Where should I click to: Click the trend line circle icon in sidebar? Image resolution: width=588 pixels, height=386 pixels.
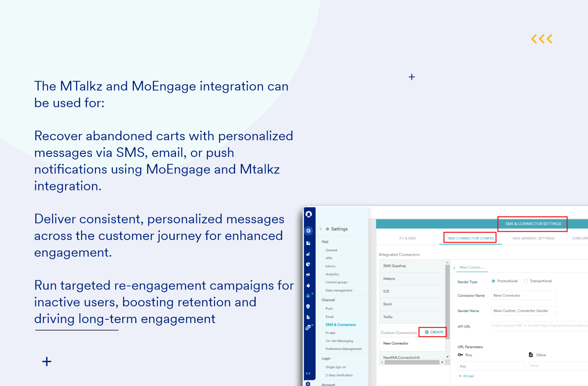(x=308, y=306)
